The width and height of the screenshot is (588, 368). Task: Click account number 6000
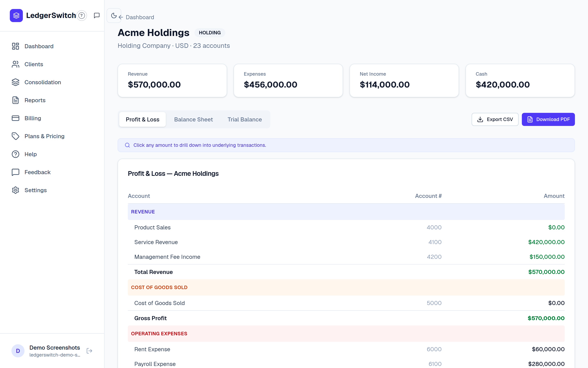pos(434,349)
